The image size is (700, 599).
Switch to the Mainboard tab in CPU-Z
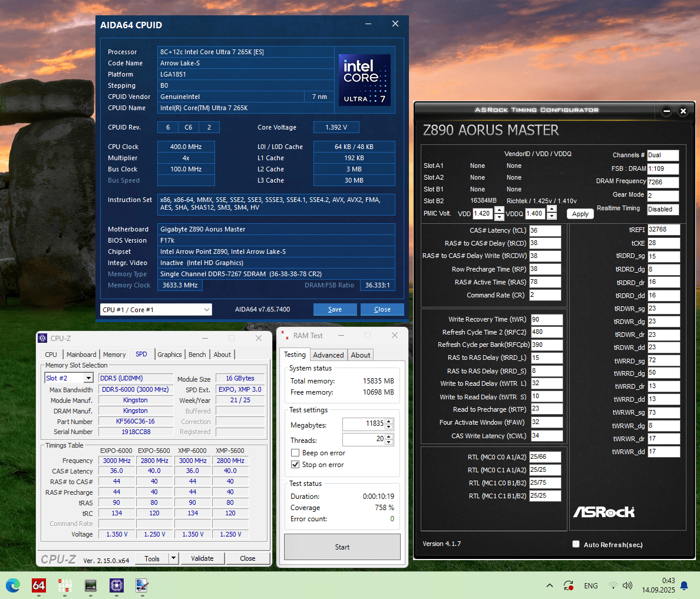click(81, 355)
